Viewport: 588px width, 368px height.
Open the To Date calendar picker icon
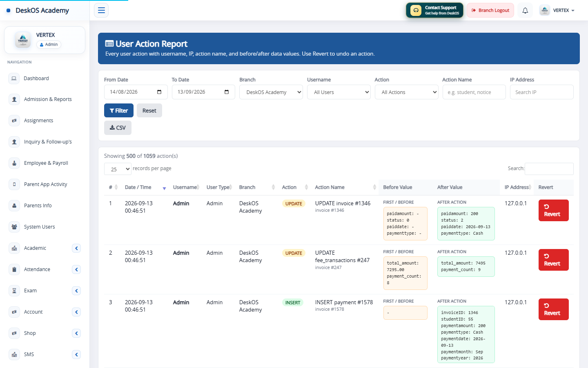tap(227, 92)
